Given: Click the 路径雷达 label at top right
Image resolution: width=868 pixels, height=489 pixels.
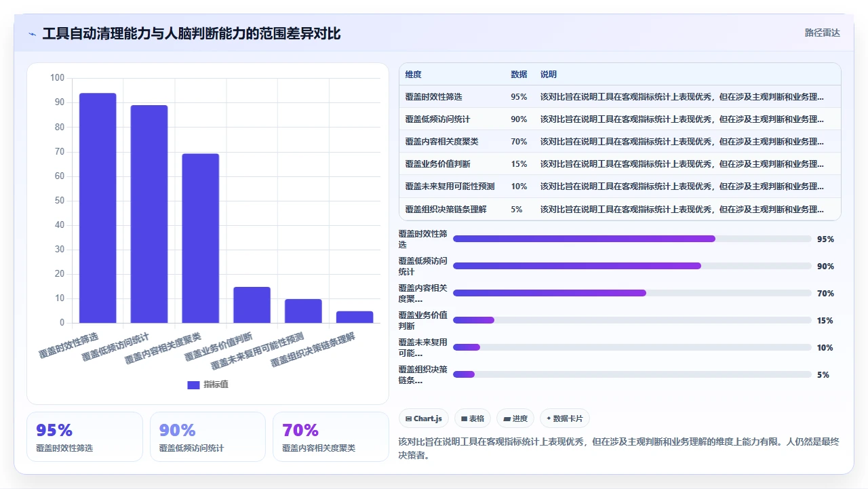Looking at the screenshot, I should (823, 33).
